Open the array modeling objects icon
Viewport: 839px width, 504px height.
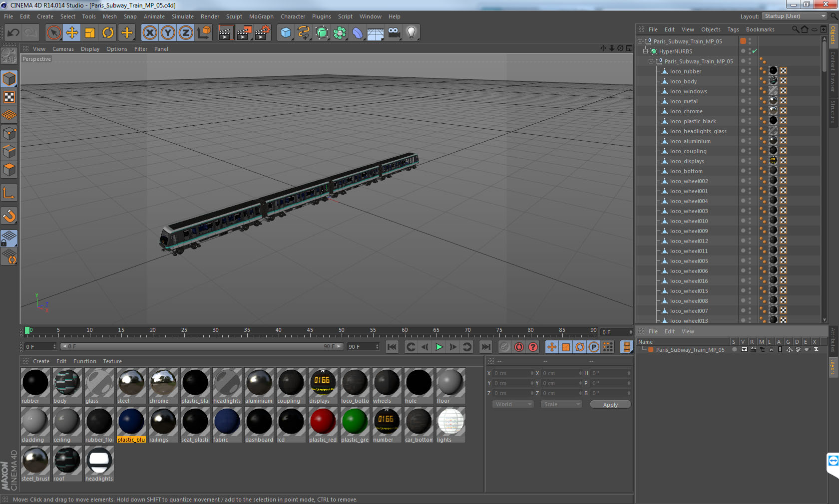(x=340, y=33)
